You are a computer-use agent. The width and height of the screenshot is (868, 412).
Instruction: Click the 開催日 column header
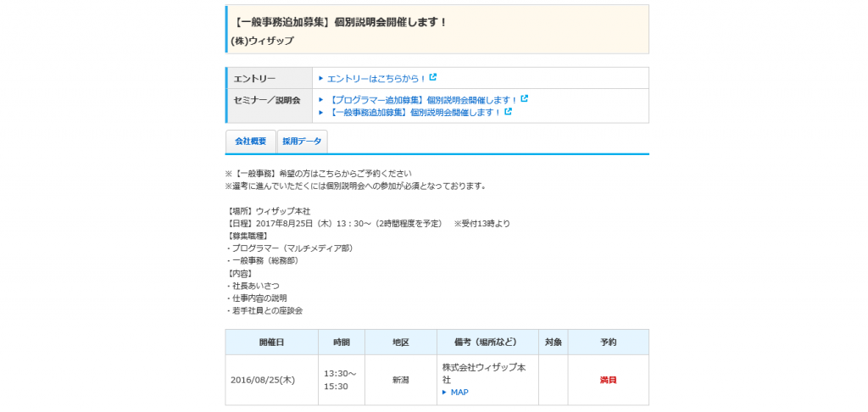(272, 342)
